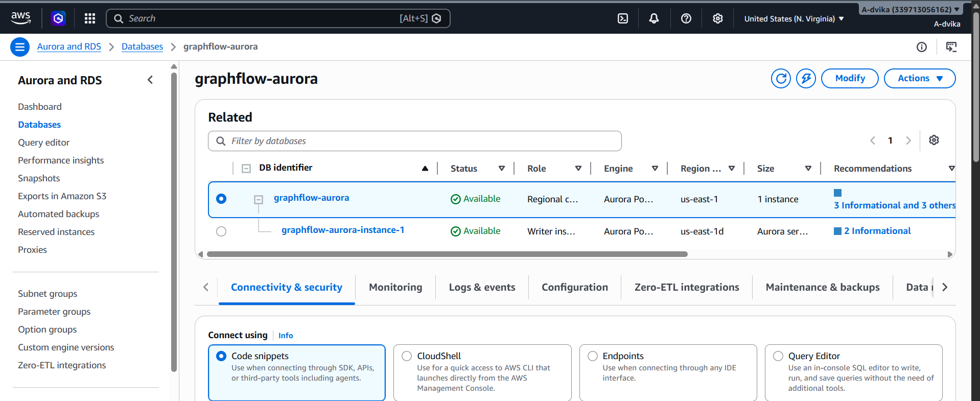Choose the CloudShell connect option
980x401 pixels.
pyautogui.click(x=482, y=372)
